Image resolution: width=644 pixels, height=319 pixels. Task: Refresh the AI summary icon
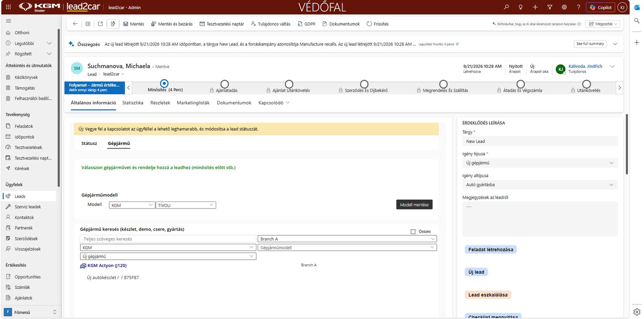[457, 44]
